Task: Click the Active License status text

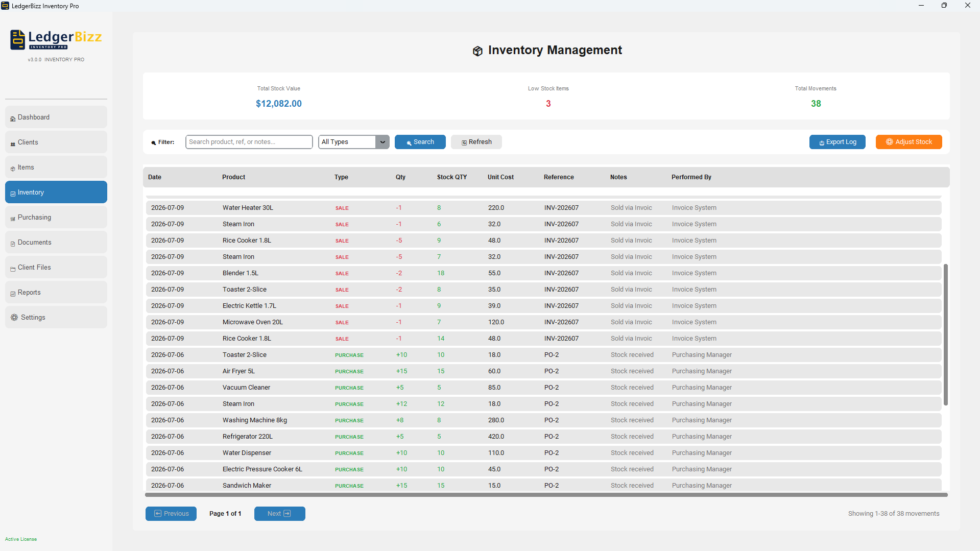Action: coord(21,539)
